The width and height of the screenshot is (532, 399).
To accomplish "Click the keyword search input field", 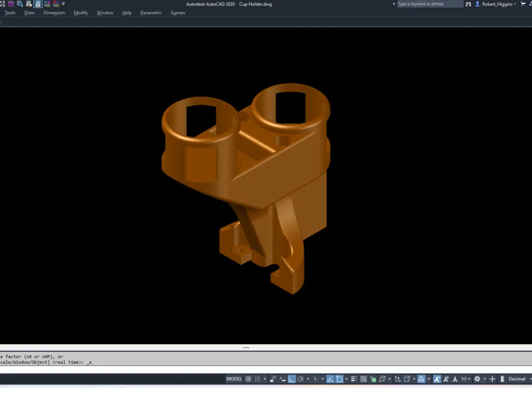I will pyautogui.click(x=430, y=4).
